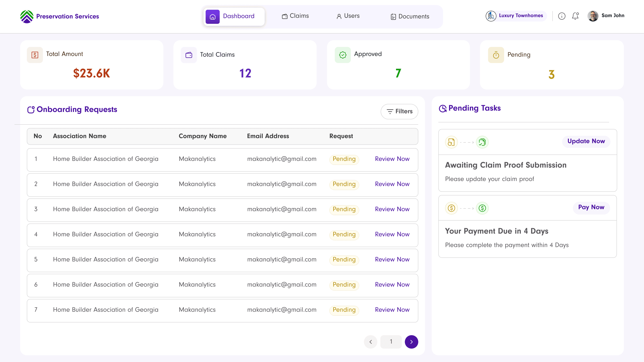Screen dimensions: 644x362
Task: Click the association name in row 6
Action: tap(106, 285)
